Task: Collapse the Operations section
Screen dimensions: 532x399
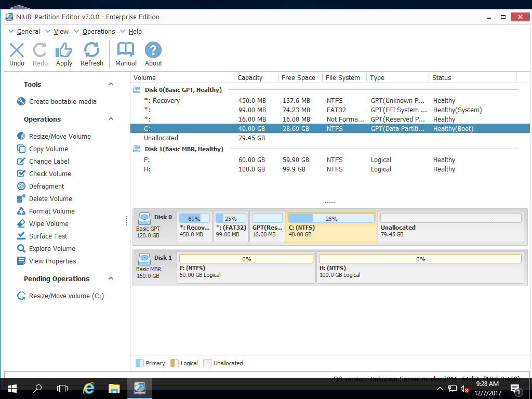Action: (111, 119)
